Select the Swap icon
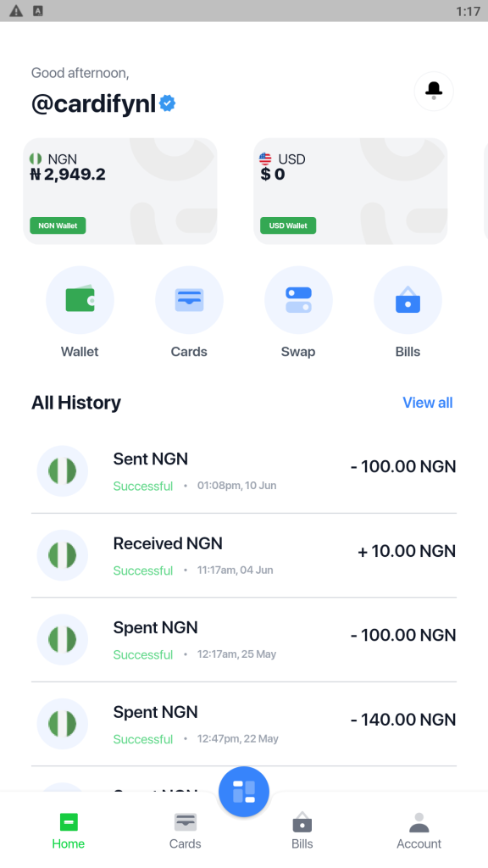This screenshot has width=488, height=868. pyautogui.click(x=298, y=300)
